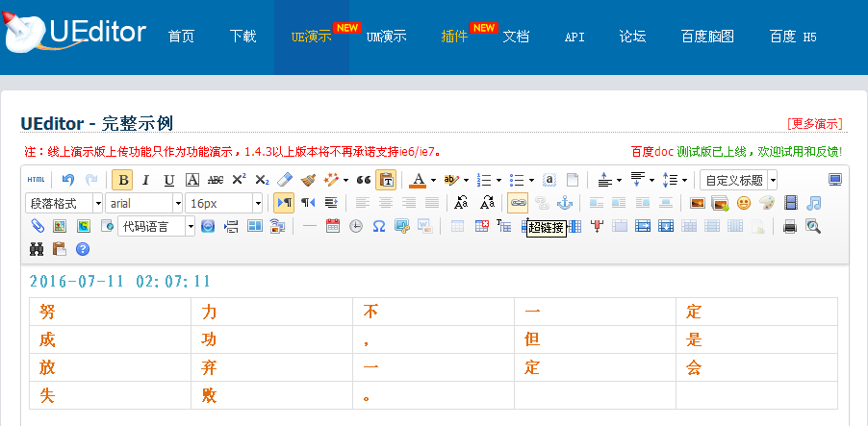
Task: Insert ordered numbered list
Action: pos(484,180)
